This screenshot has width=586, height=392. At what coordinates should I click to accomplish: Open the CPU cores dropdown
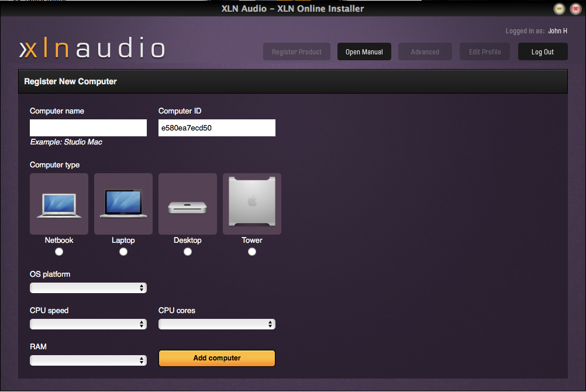(217, 324)
